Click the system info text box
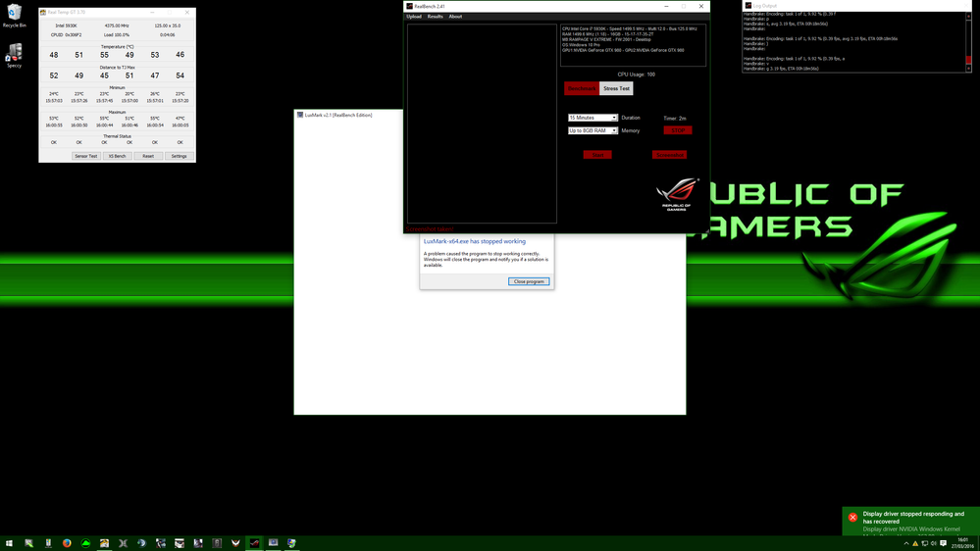The width and height of the screenshot is (980, 551). (x=633, y=45)
